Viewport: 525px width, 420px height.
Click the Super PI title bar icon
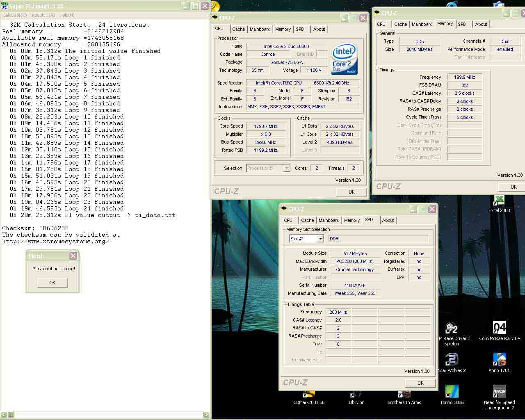[x=5, y=6]
